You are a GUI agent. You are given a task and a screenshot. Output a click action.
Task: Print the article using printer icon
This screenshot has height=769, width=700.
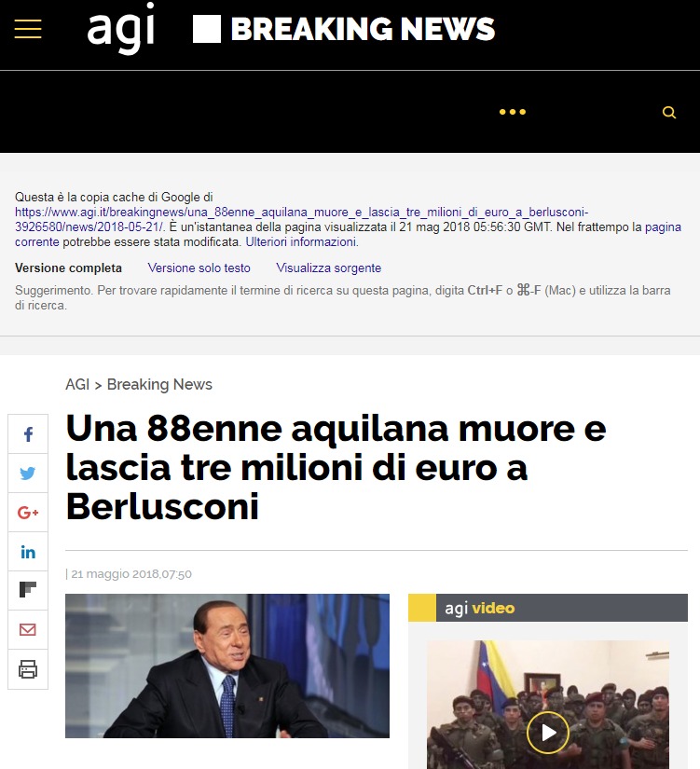[x=28, y=669]
